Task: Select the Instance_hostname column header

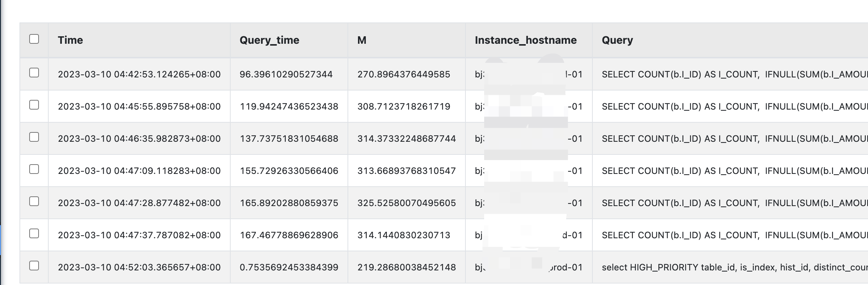Action: 525,40
